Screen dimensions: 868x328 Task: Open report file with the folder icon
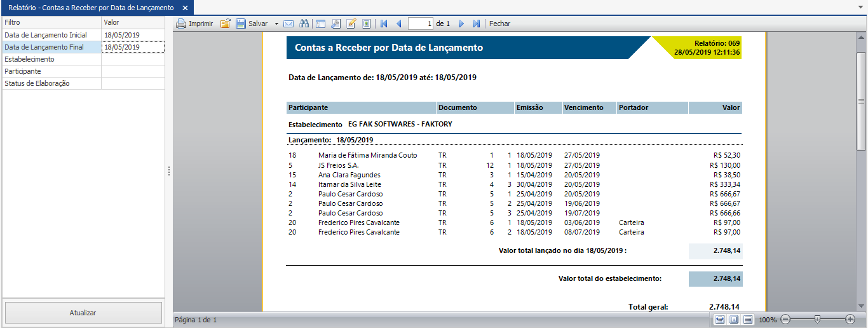coord(225,24)
